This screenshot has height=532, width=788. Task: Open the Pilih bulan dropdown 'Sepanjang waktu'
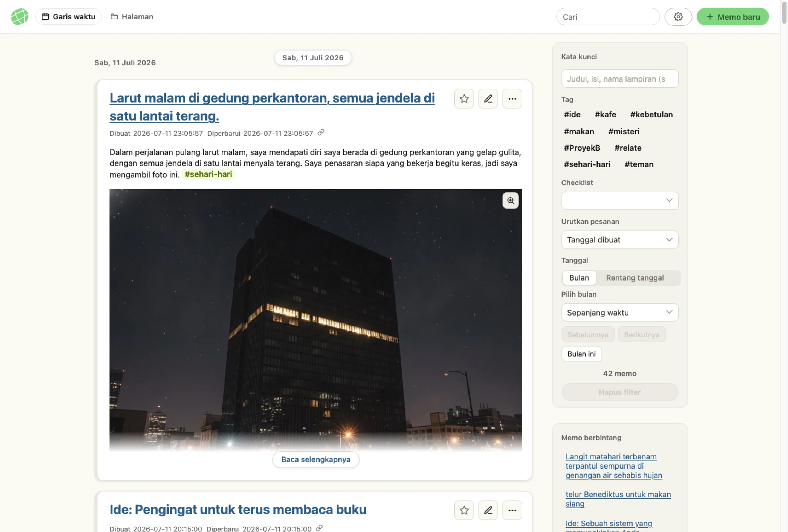pos(619,312)
